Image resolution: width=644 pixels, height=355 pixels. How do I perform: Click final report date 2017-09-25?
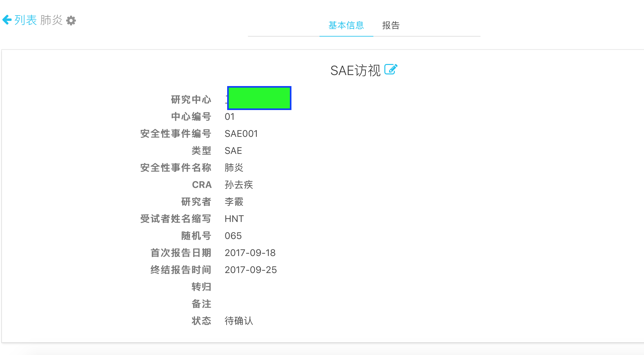point(251,270)
